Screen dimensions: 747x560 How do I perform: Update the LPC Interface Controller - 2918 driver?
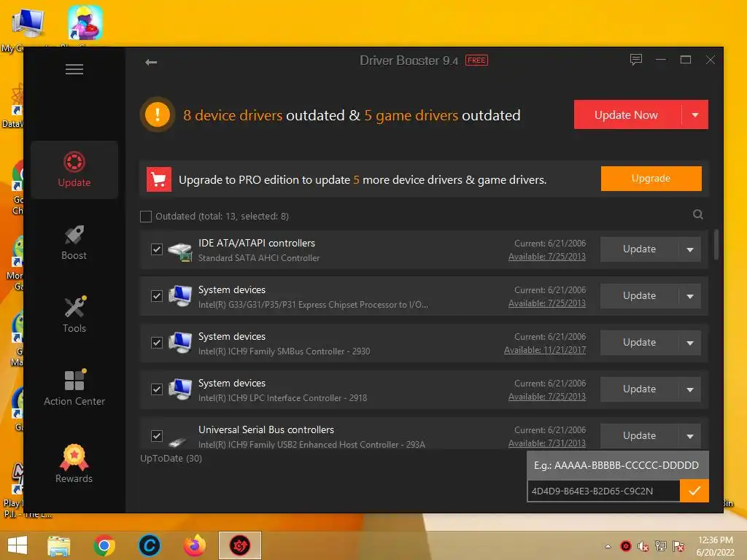(639, 389)
